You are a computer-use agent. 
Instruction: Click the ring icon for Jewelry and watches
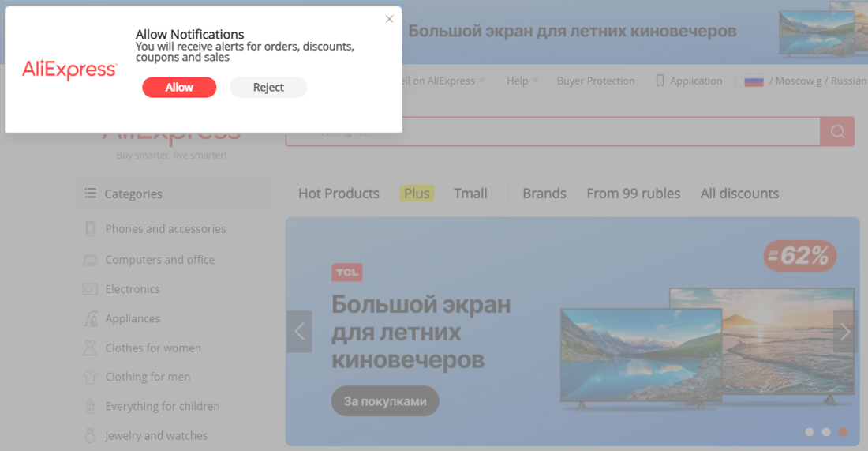[x=90, y=435]
